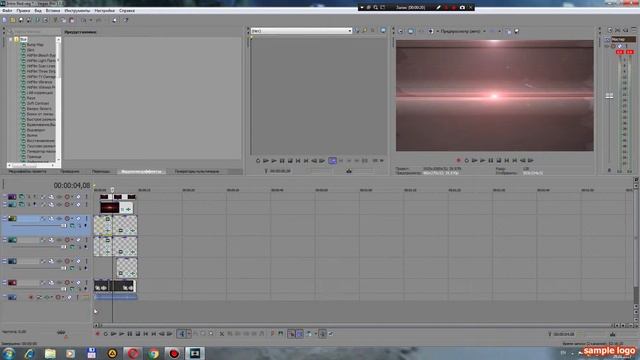This screenshot has height=360, width=640.
Task: Open the Предпросмотр (авто) quality dropdown
Action: (484, 31)
